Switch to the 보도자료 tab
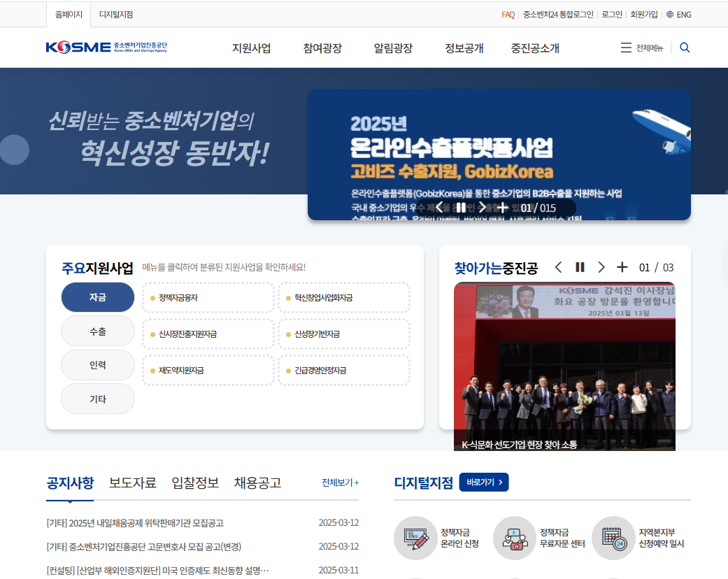 click(x=133, y=483)
